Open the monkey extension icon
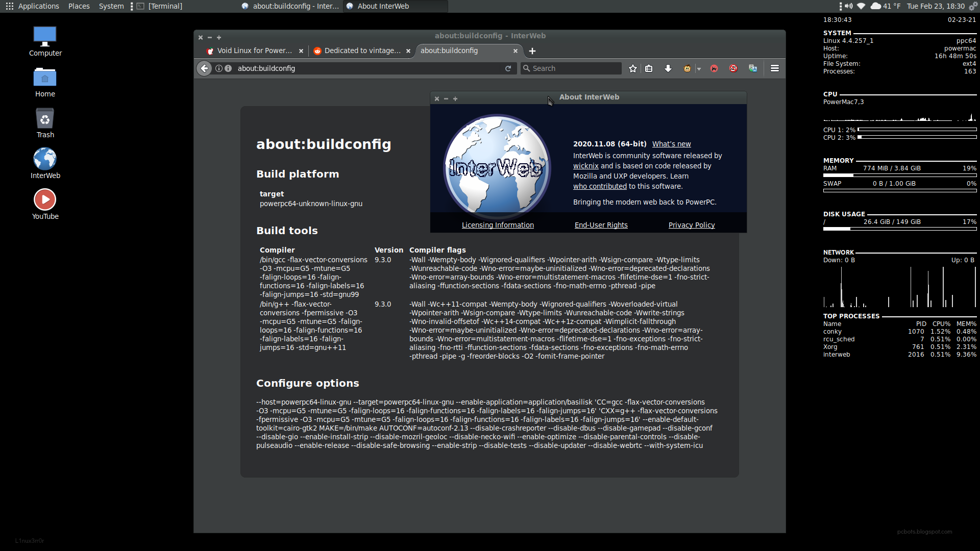The height and width of the screenshot is (551, 980). 687,68
